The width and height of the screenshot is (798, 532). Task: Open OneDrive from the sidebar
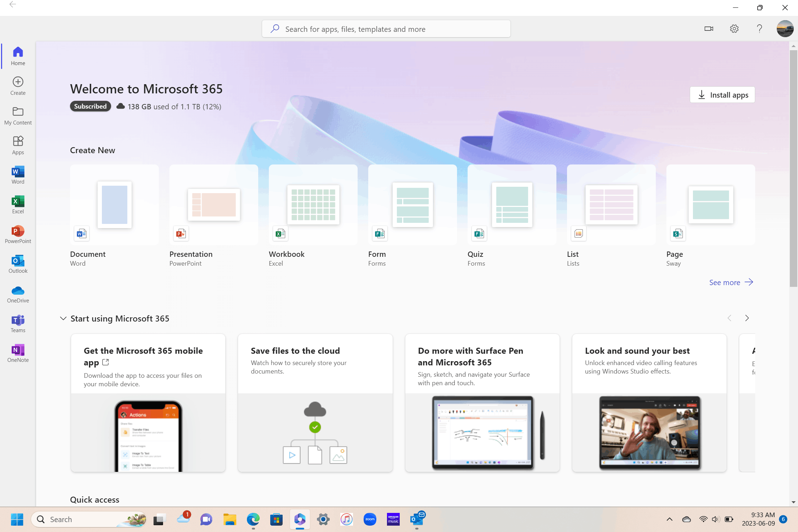pyautogui.click(x=18, y=294)
